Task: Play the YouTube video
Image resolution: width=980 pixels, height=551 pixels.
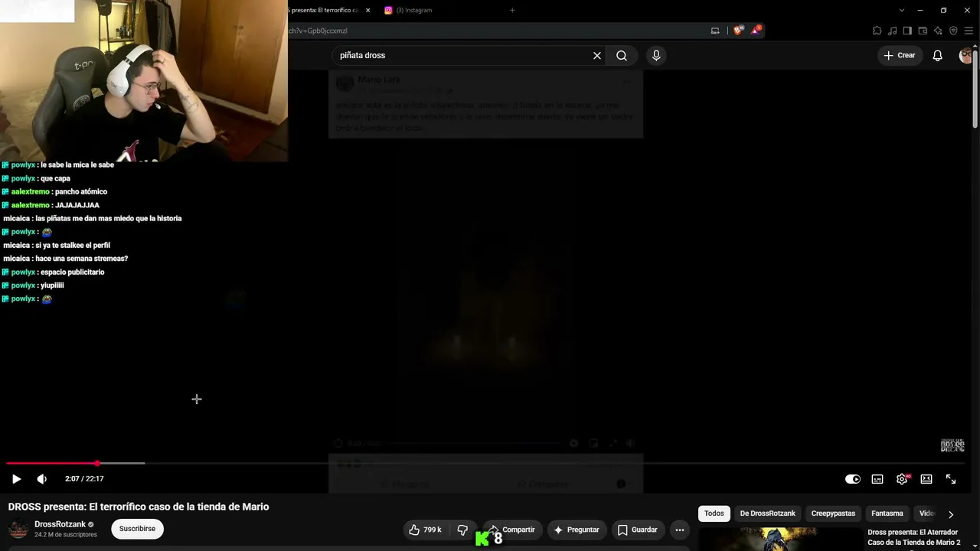Action: 16,479
